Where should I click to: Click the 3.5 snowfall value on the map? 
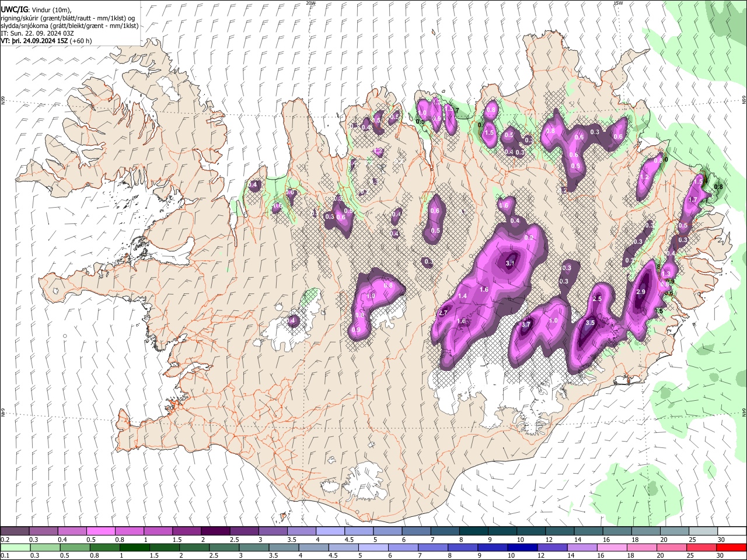coord(590,323)
